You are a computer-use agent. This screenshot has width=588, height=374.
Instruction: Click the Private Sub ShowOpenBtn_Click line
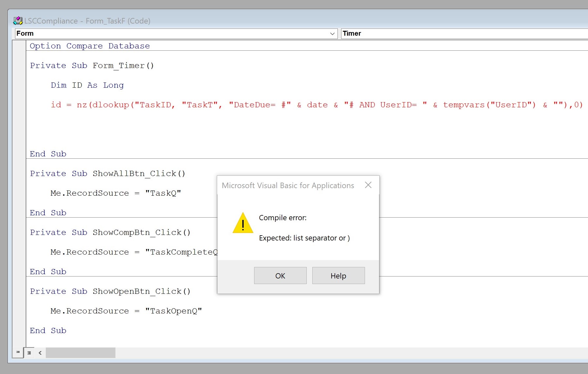click(x=110, y=292)
